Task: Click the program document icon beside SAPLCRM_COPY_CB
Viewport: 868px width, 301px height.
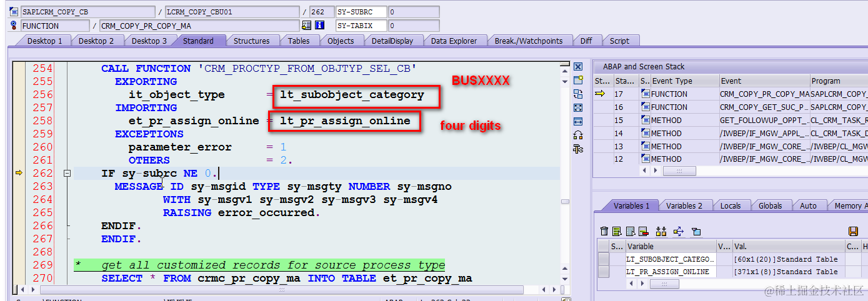Action: pyautogui.click(x=14, y=12)
